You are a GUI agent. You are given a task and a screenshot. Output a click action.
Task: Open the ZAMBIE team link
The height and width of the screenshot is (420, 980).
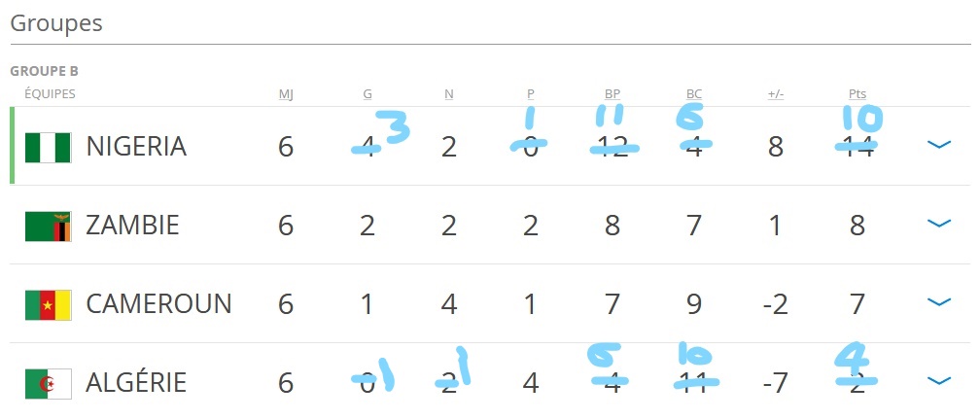132,226
